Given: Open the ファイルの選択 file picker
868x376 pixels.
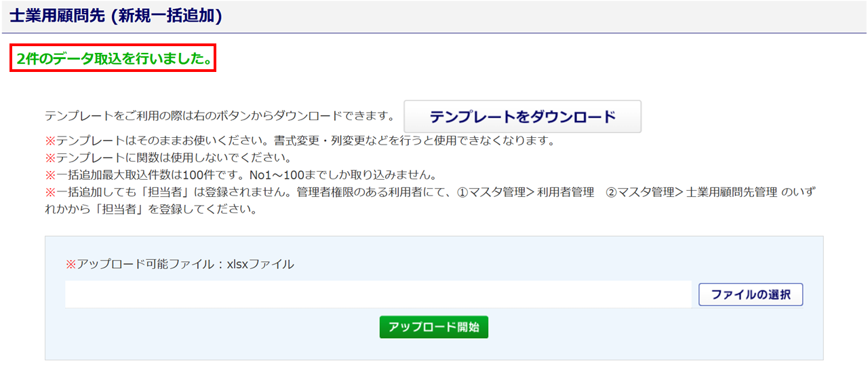Looking at the screenshot, I should 751,295.
